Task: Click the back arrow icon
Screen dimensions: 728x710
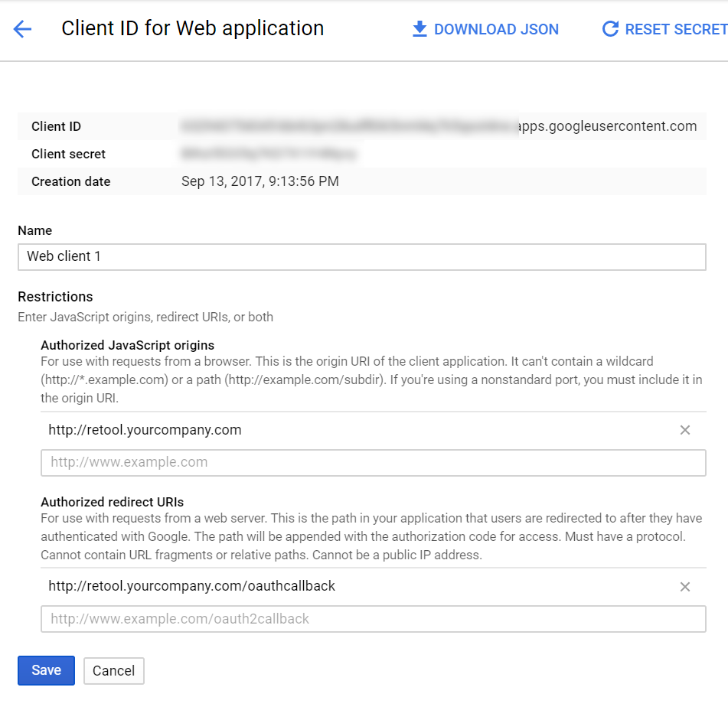Action: [x=22, y=29]
